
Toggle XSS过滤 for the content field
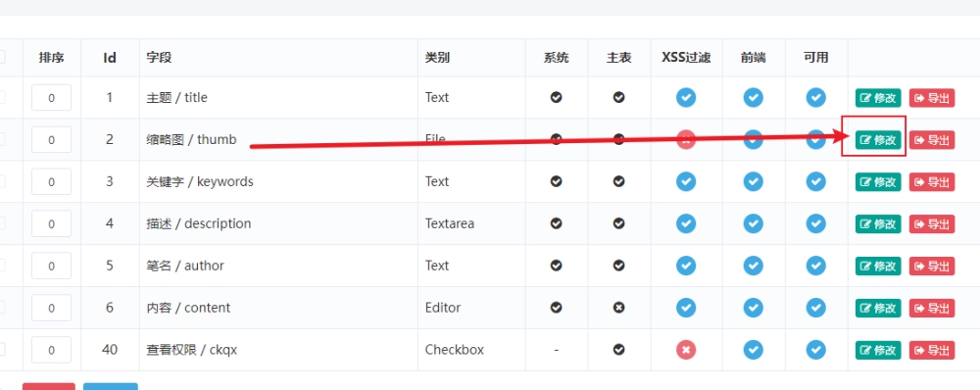tap(686, 308)
